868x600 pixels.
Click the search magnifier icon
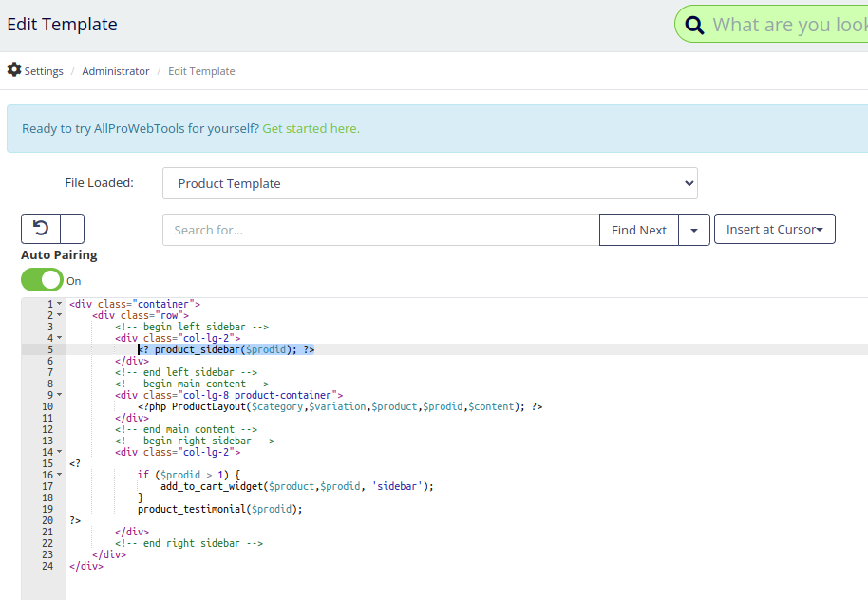click(694, 25)
